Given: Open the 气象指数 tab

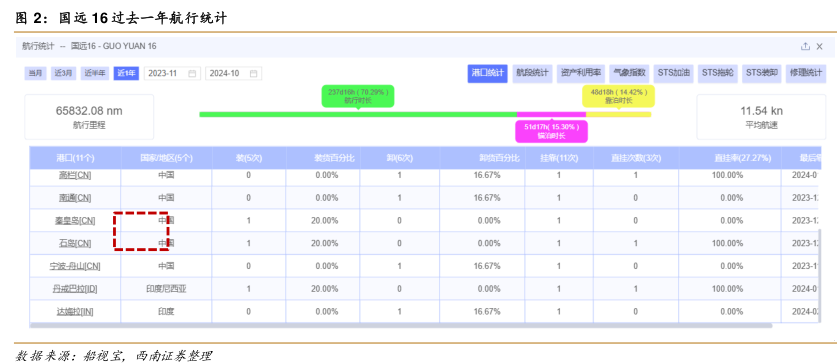Looking at the screenshot, I should 629,74.
